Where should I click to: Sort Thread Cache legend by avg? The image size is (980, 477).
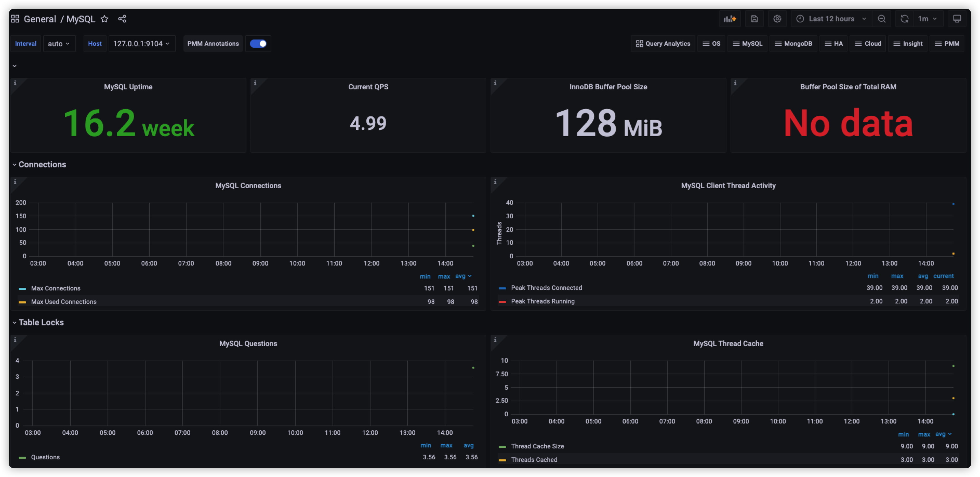tap(943, 434)
